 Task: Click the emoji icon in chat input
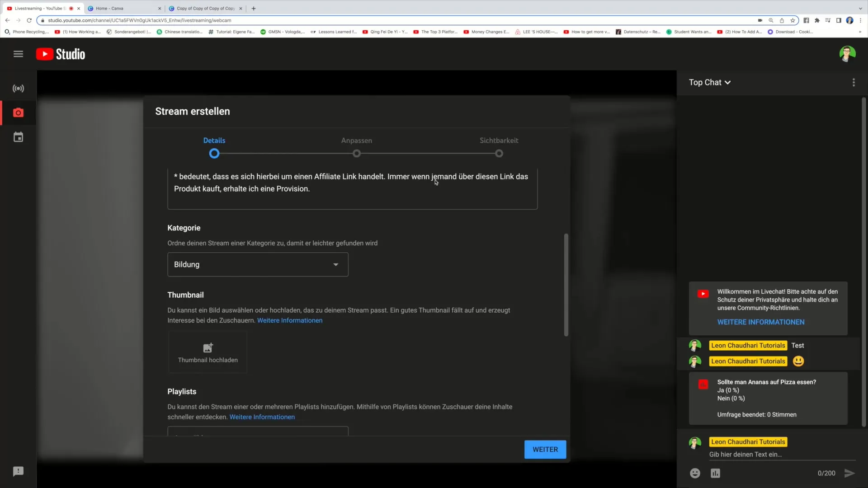(695, 473)
